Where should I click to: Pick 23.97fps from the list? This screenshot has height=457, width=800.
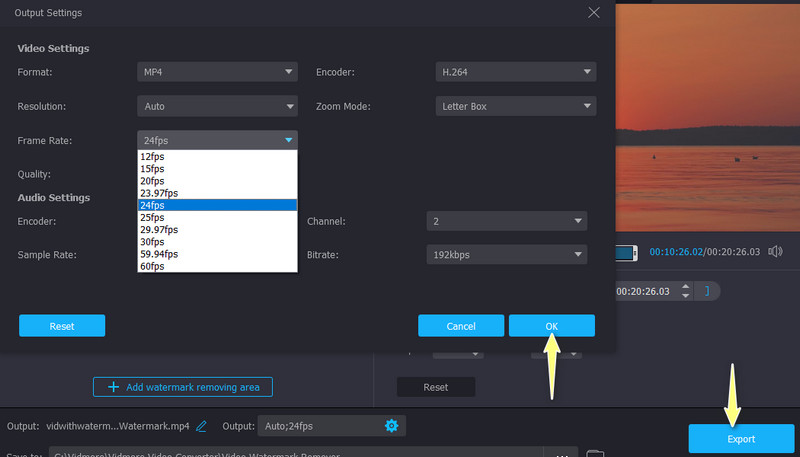(162, 193)
